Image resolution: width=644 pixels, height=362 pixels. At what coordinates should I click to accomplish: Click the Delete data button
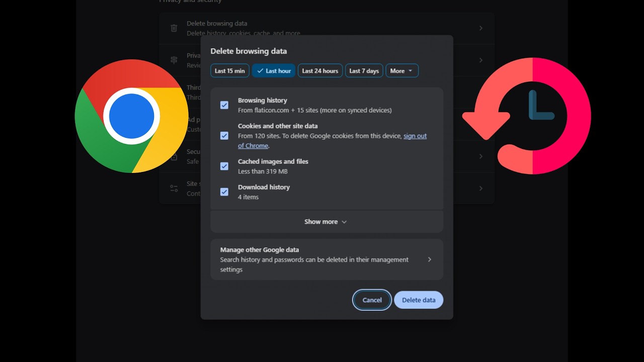click(419, 300)
